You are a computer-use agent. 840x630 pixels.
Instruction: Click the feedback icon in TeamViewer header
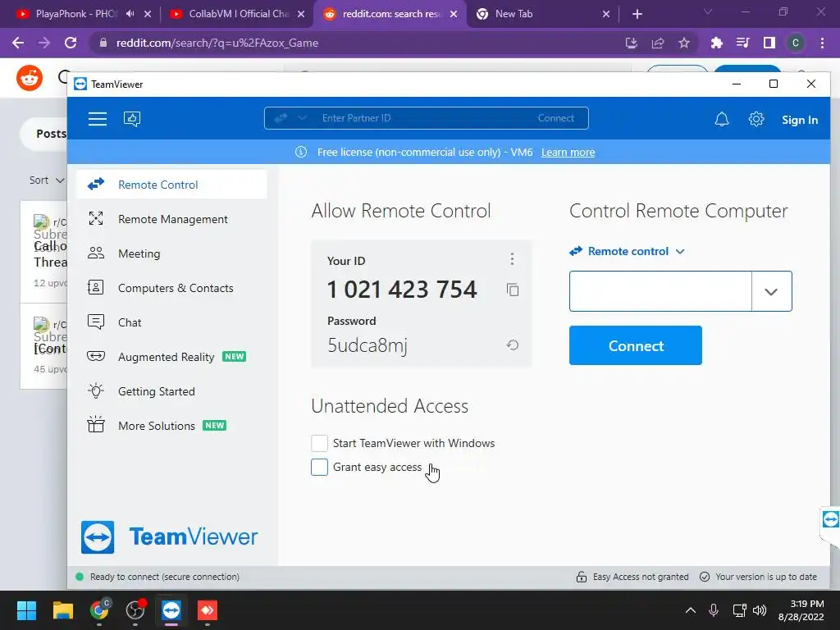[132, 119]
